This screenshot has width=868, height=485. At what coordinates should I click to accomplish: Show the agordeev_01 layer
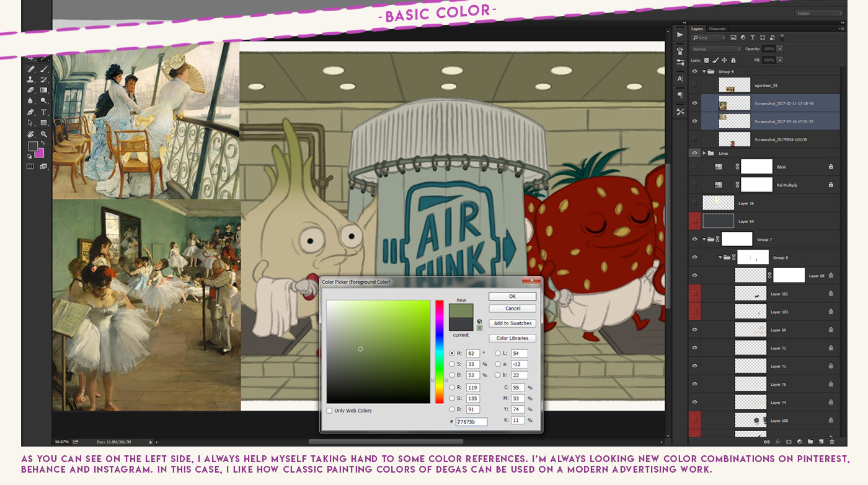[694, 85]
